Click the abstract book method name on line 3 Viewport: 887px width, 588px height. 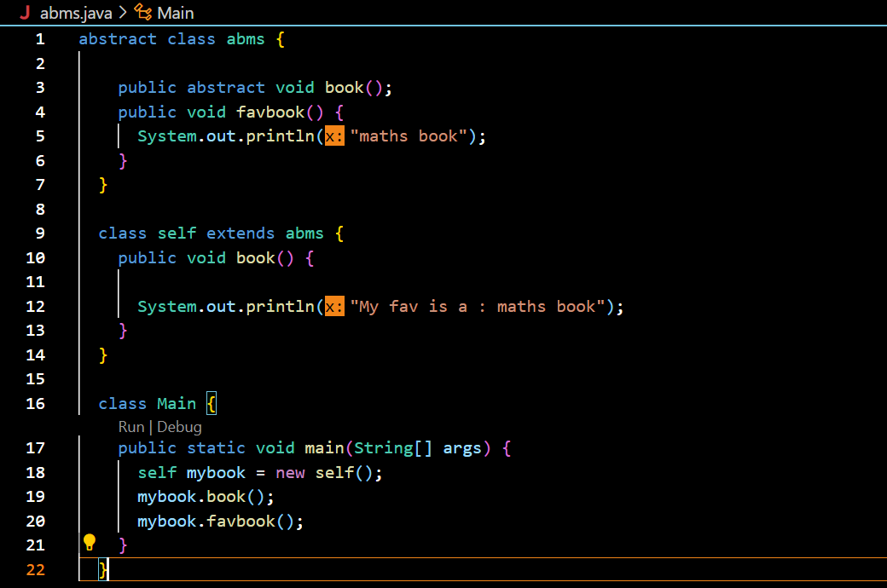344,88
